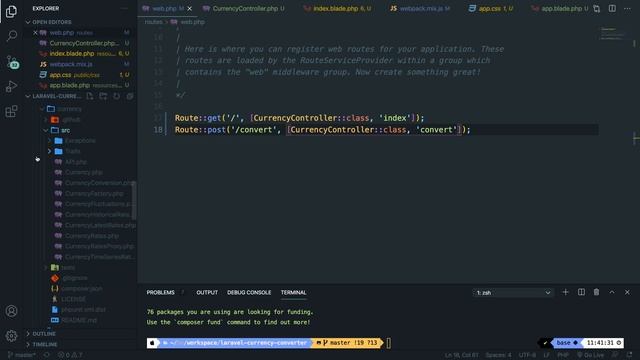This screenshot has width=640, height=360.
Task: Open the Accounts icon in activity bar
Action: click(x=11, y=311)
